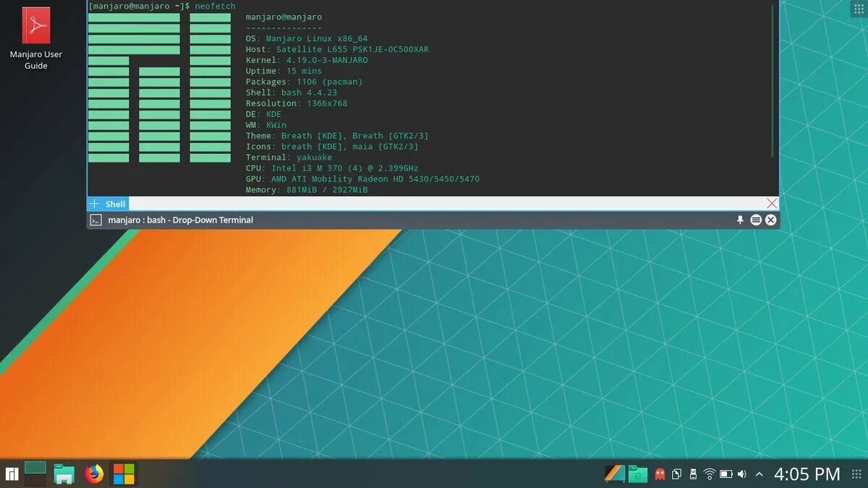868x488 pixels.
Task: Click the orange-teal striped icon in the system tray
Action: [615, 474]
